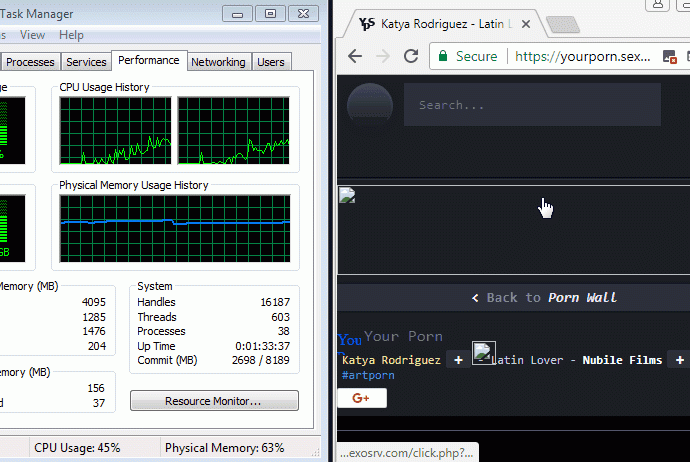
Task: Click the memory value 1476
Action: tap(94, 331)
